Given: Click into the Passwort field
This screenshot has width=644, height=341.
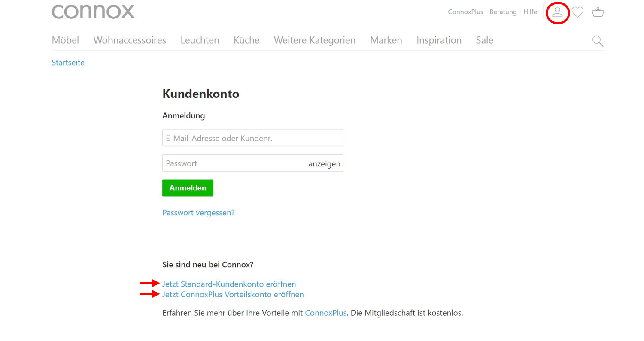Looking at the screenshot, I should click(x=232, y=163).
